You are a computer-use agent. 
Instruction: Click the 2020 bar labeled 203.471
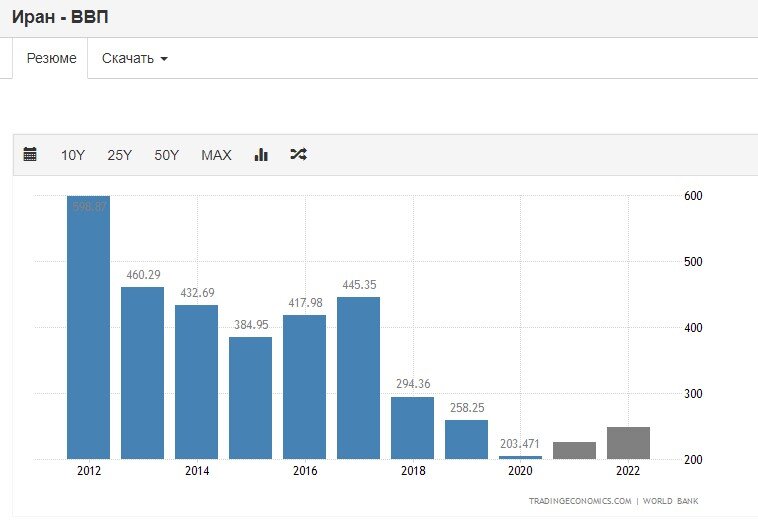coord(520,457)
